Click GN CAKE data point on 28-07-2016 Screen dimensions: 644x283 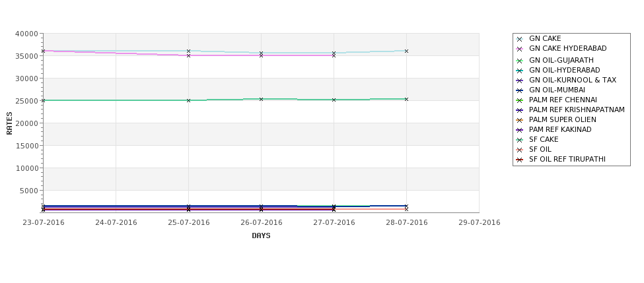pos(406,51)
